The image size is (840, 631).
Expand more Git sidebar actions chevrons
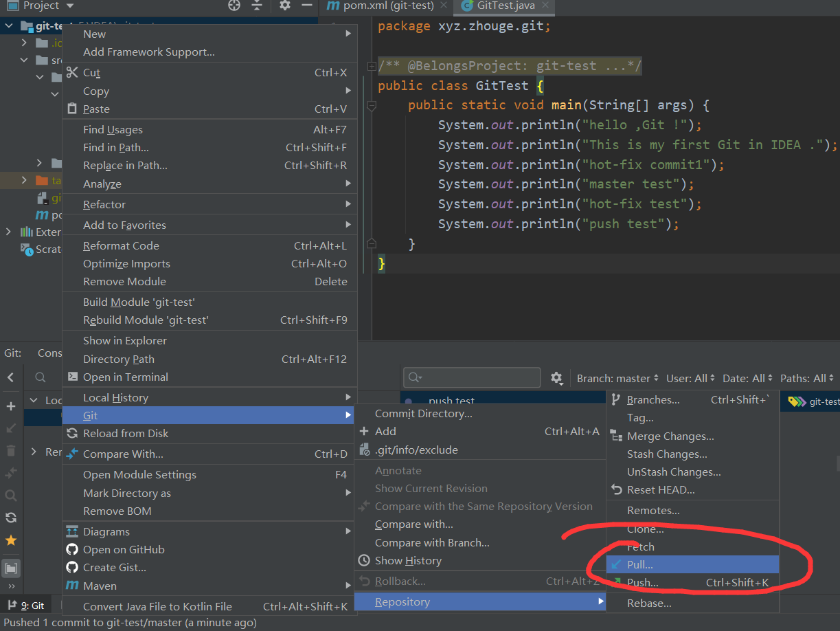coord(11,586)
